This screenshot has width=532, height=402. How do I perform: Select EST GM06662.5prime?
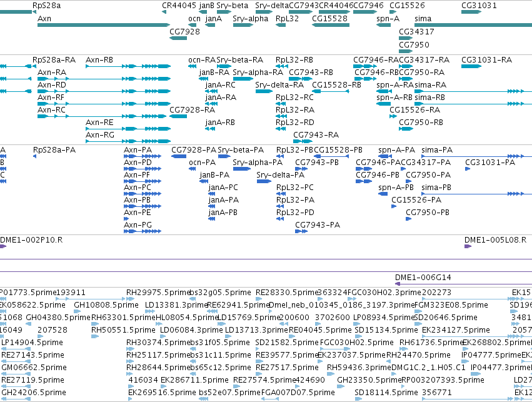coord(16,374)
